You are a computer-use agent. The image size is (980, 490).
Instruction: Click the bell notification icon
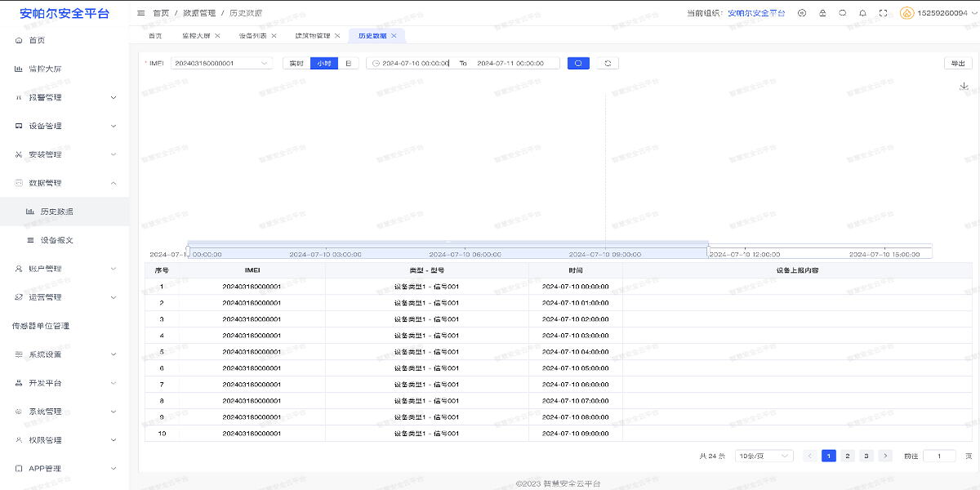[862, 12]
